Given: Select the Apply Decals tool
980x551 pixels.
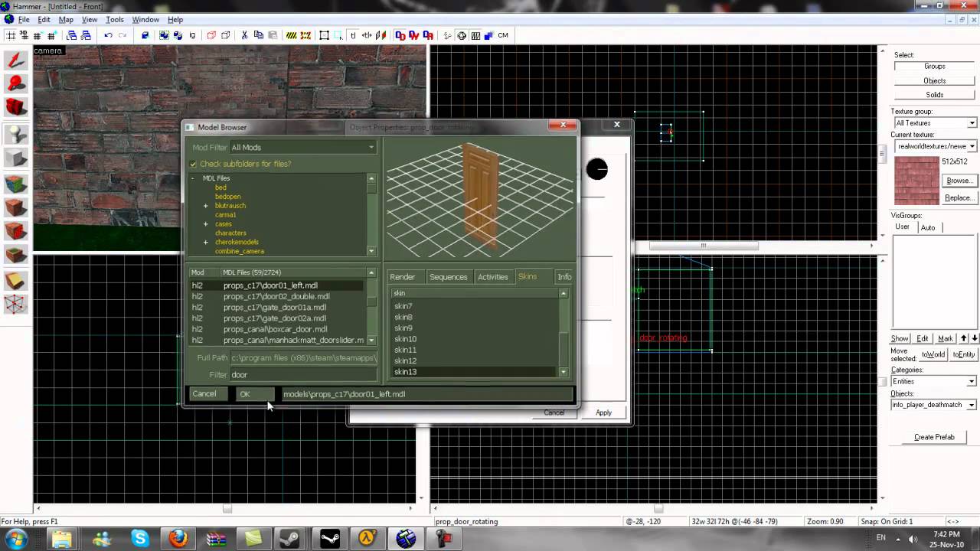Looking at the screenshot, I should [x=16, y=232].
